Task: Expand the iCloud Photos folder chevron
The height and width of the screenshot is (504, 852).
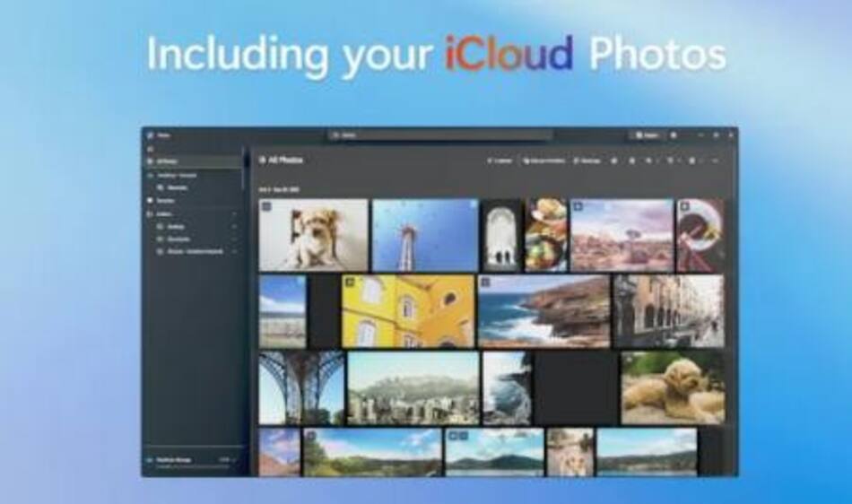Action: coord(235,252)
